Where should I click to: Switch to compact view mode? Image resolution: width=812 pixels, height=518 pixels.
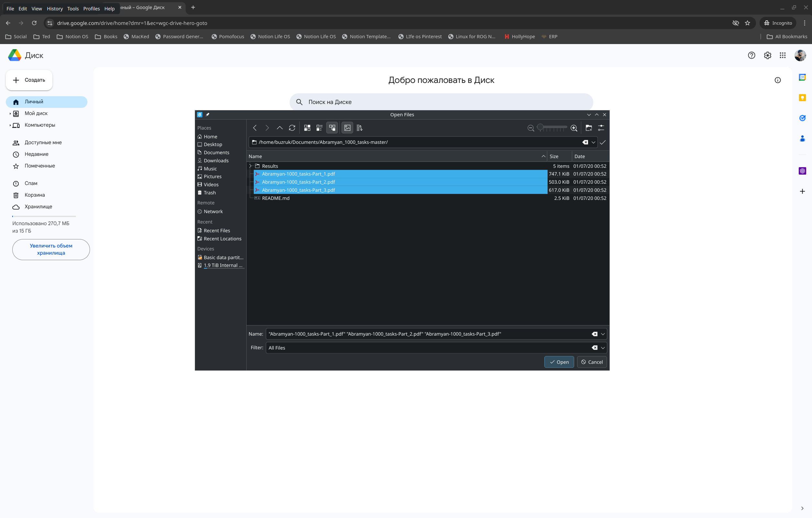[319, 128]
